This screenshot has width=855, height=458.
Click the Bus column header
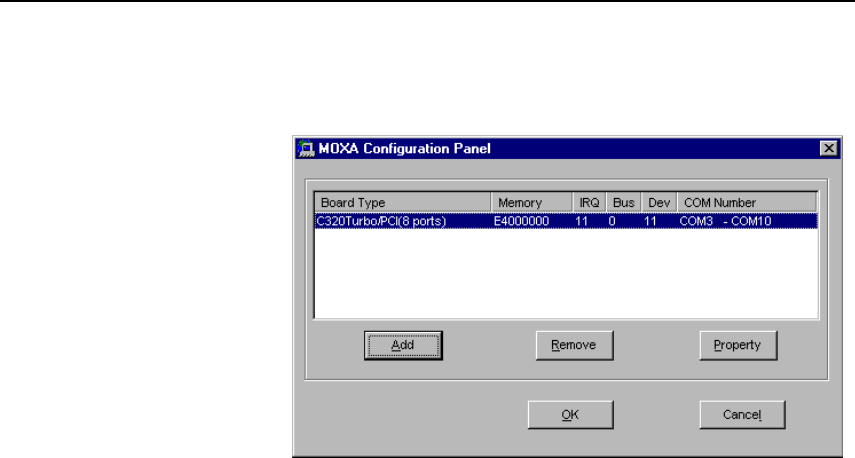click(624, 202)
